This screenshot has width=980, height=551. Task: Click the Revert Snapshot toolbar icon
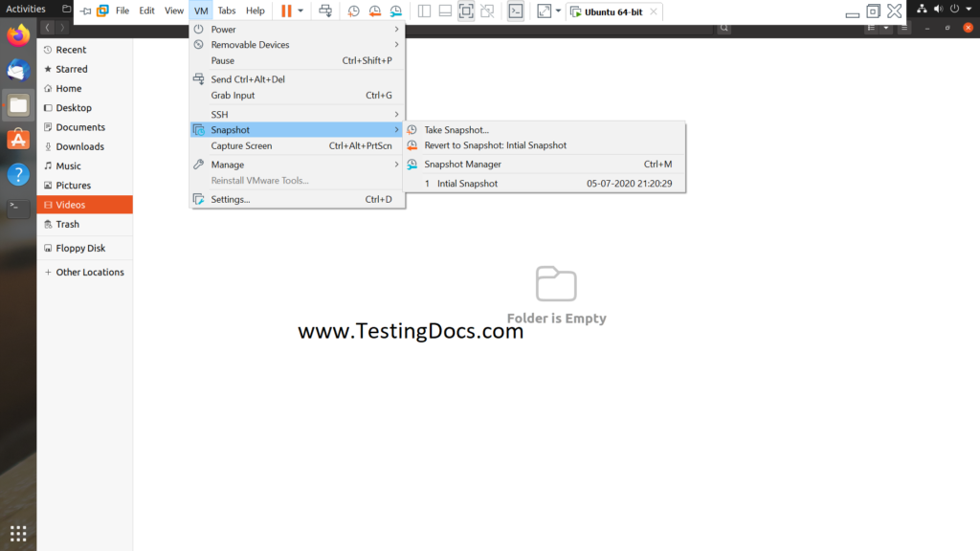coord(374,11)
